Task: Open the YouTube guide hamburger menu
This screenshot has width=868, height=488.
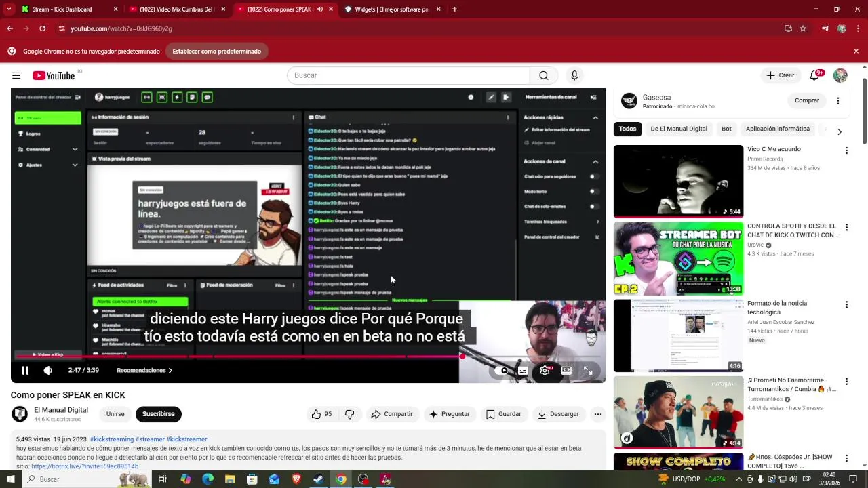Action: [x=16, y=75]
